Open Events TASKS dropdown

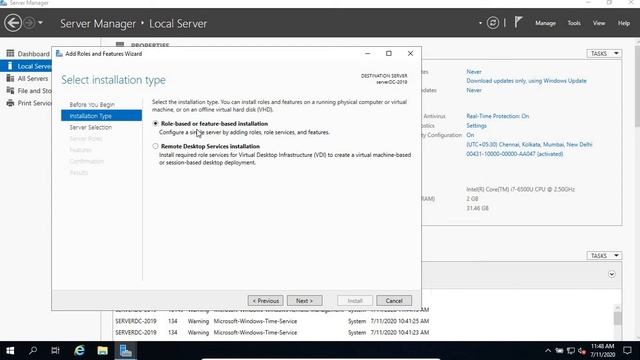604,256
